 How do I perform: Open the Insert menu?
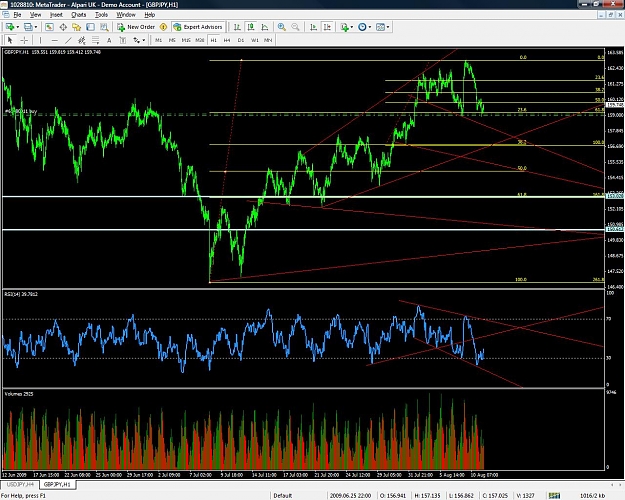click(x=56, y=15)
